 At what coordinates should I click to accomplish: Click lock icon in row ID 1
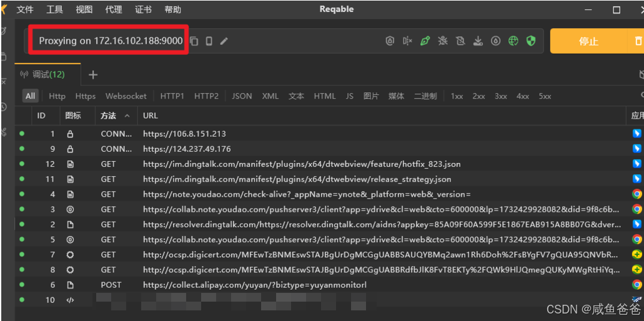coord(70,134)
